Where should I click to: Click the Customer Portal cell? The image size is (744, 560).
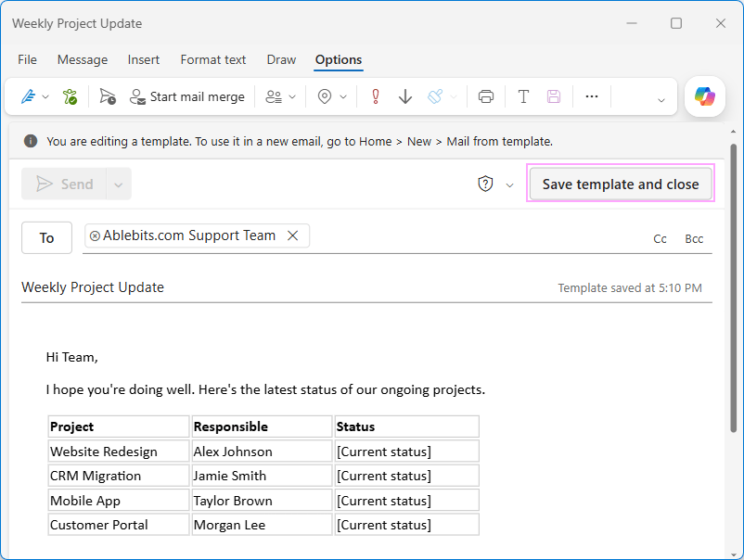119,525
